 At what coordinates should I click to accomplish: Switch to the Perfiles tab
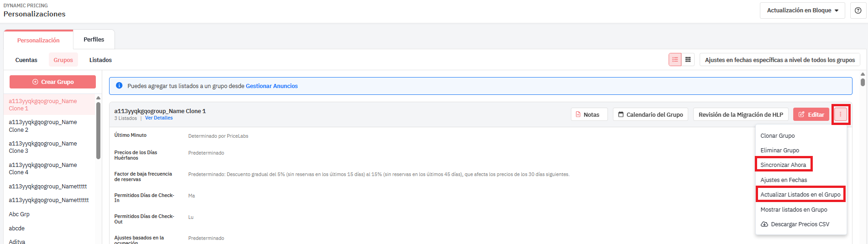click(x=94, y=40)
